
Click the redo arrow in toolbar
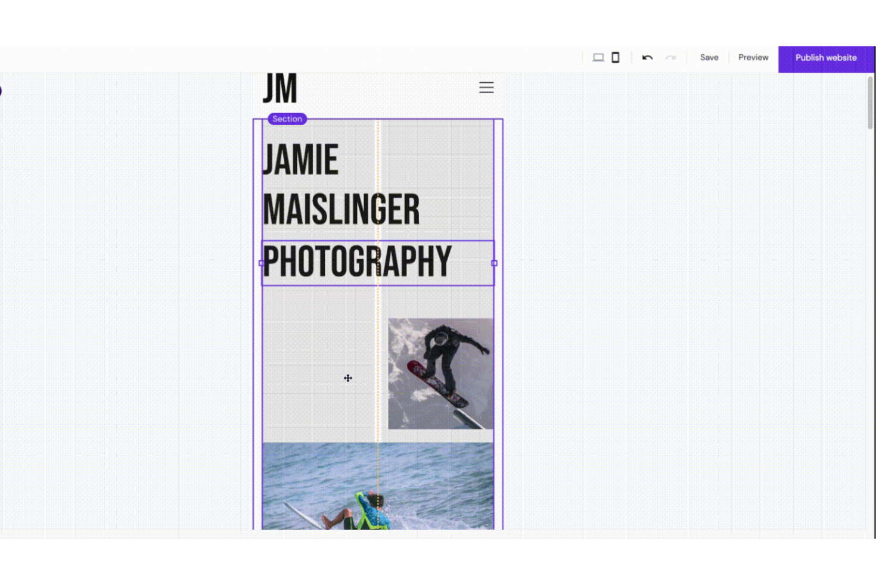(x=670, y=58)
